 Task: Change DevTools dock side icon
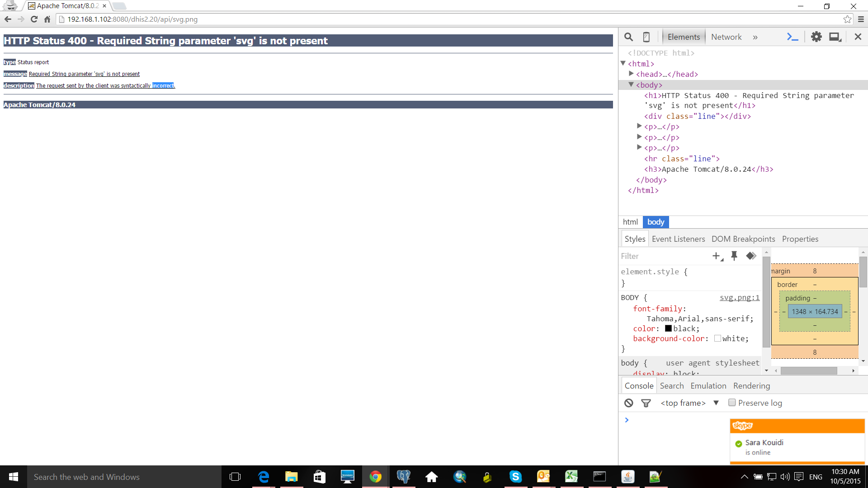coord(835,37)
